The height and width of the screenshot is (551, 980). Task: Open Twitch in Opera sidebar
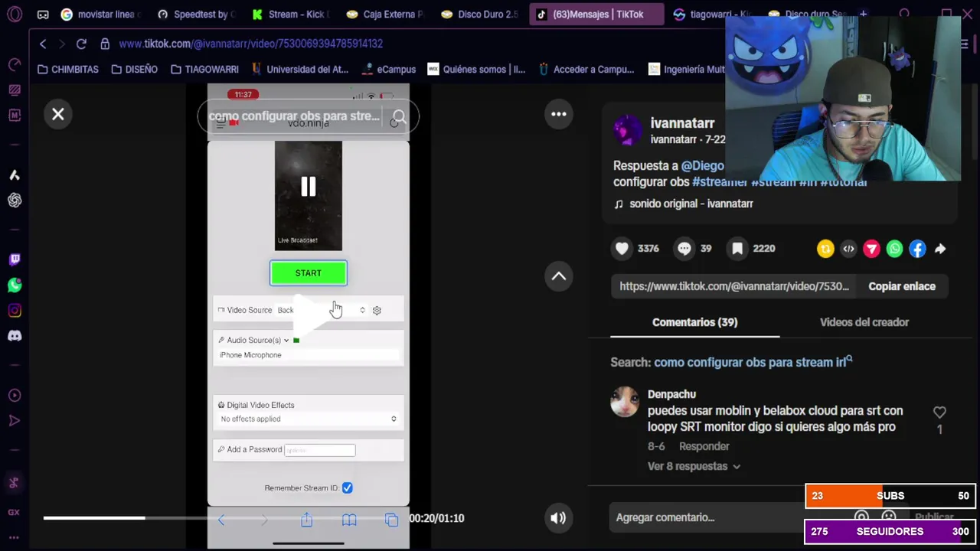(x=15, y=259)
